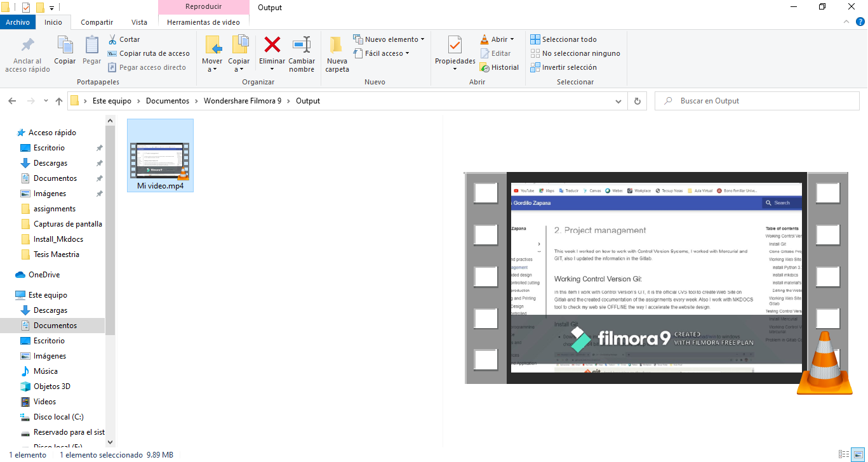Open the Abrir dropdown menu
The height and width of the screenshot is (462, 868).
coord(512,39)
